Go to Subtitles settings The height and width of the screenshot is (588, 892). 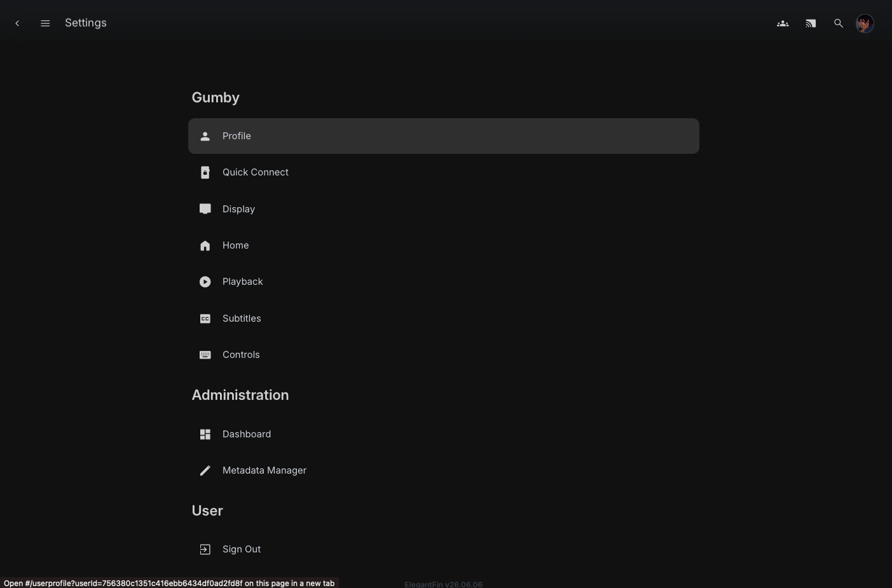tap(444, 318)
